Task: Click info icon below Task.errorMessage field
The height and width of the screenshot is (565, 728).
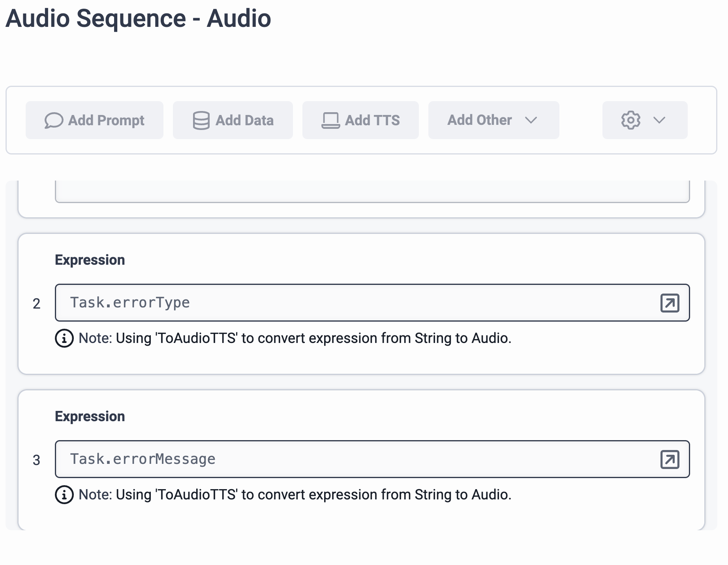Action: point(64,495)
